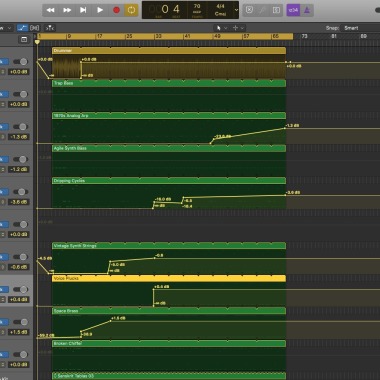Viewport: 380px width, 380px height.
Task: Open the LCD display mode chevron
Action: coord(236,10)
